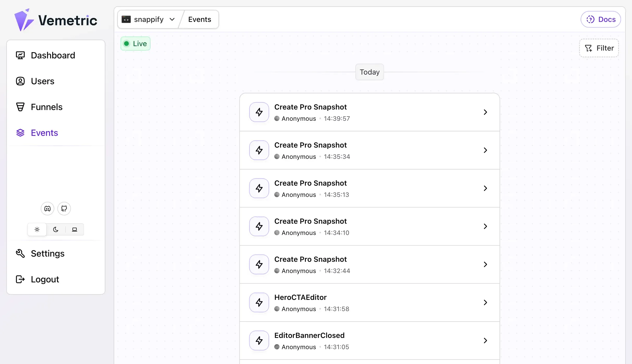Click the Vemetric logo

[56, 19]
